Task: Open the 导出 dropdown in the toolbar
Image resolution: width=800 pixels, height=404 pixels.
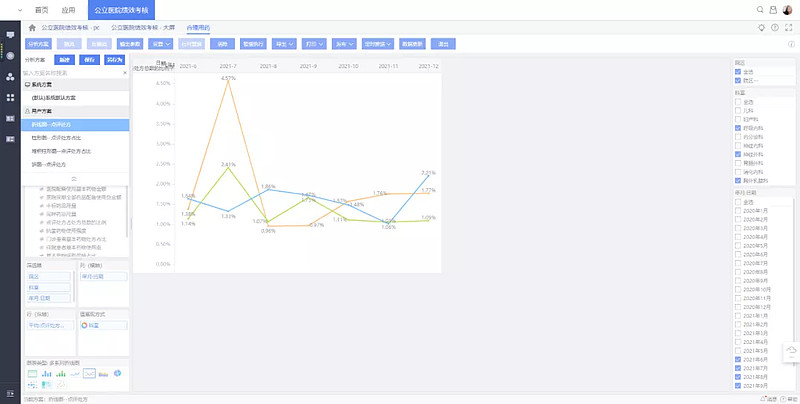Action: tap(284, 44)
